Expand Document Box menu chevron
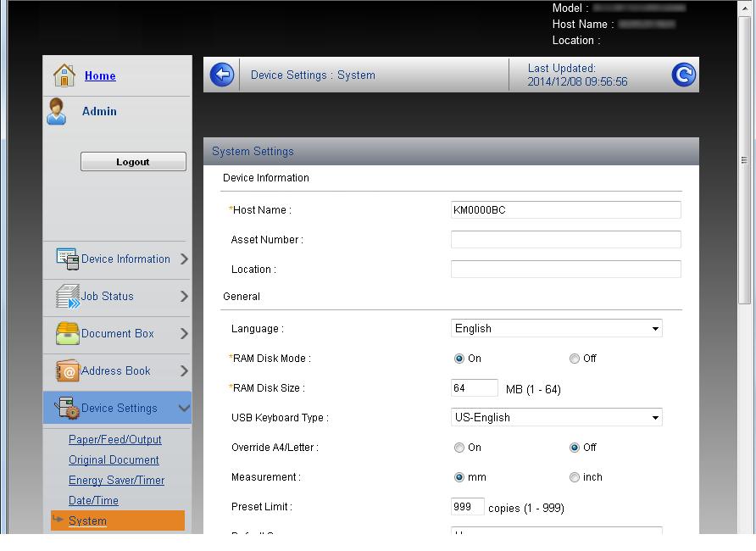 [x=184, y=333]
